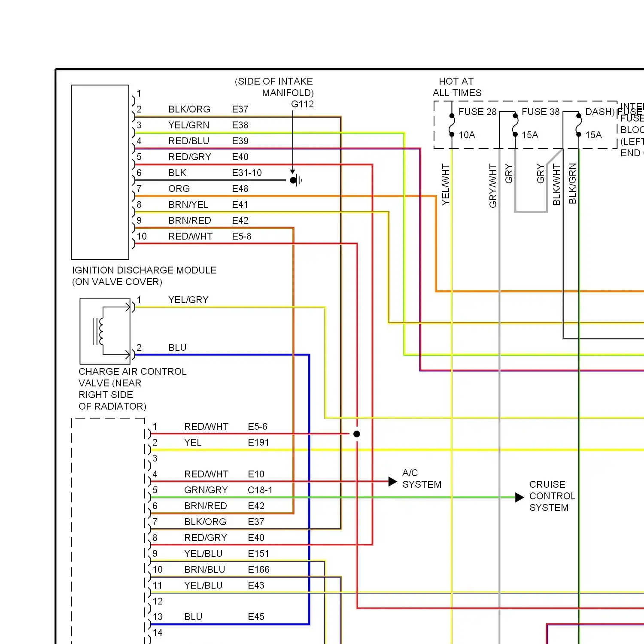Viewport: 644px width, 644px height.
Task: Click the fuse symbol beside FUSE 28
Action: pyautogui.click(x=452, y=125)
